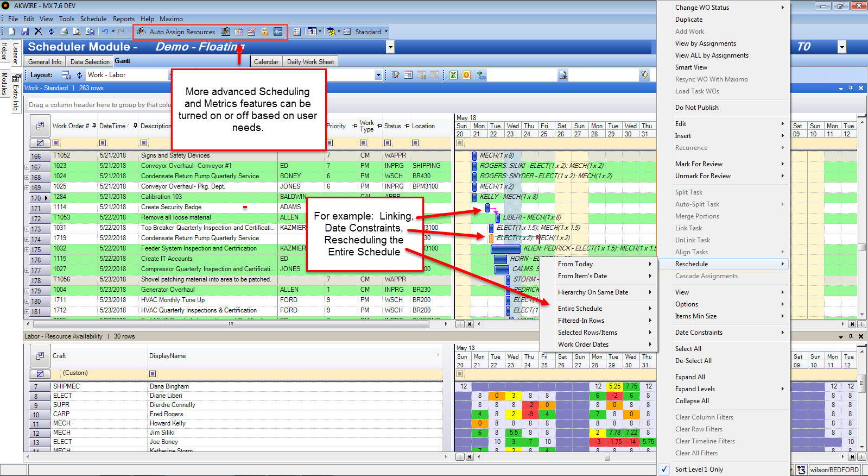Screen dimensions: 868x476
Task: Click the quick filter lightning funnel icon
Action: (x=644, y=75)
